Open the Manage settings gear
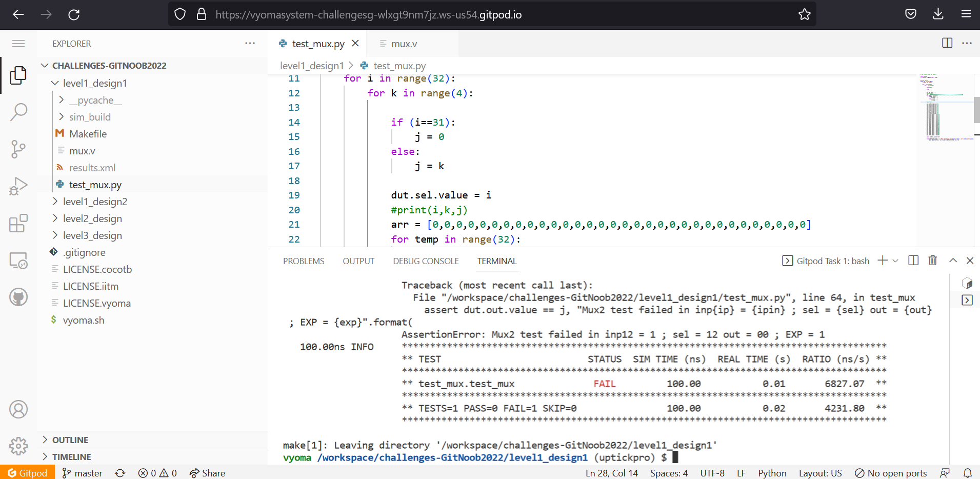Screen dimensions: 980x479 18,446
